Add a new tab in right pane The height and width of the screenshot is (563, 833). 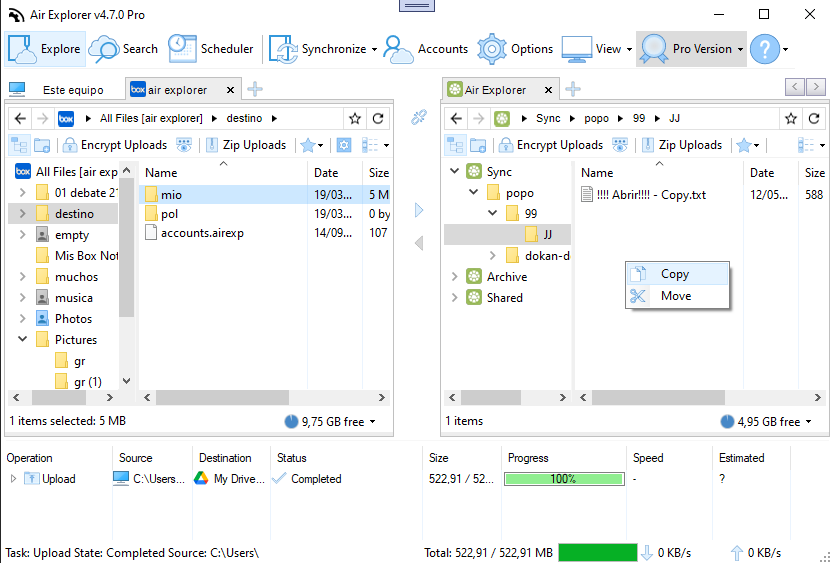coord(573,89)
